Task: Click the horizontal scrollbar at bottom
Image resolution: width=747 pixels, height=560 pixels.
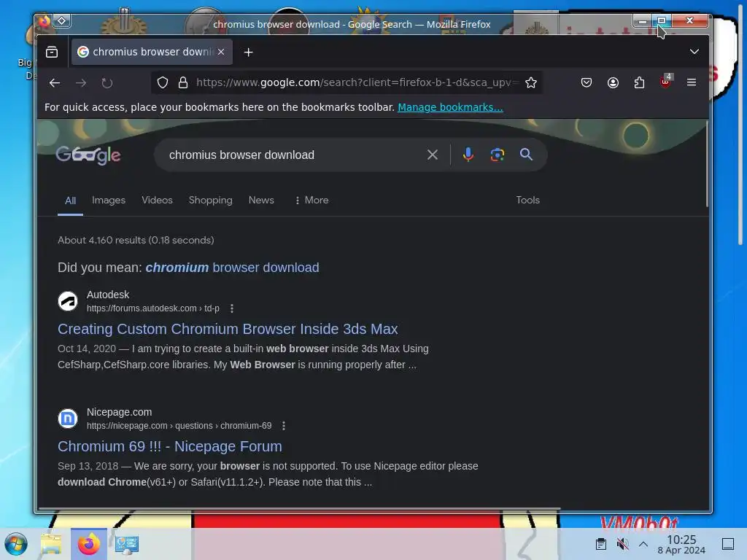Action: tap(299, 508)
